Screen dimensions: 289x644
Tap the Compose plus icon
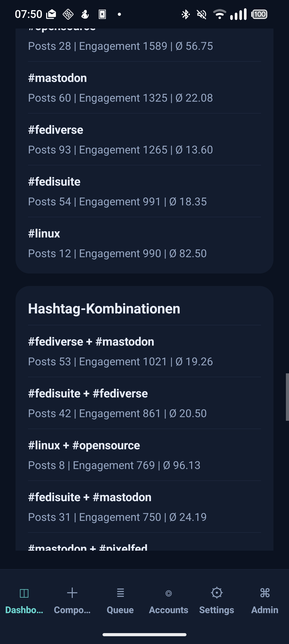pos(72,593)
